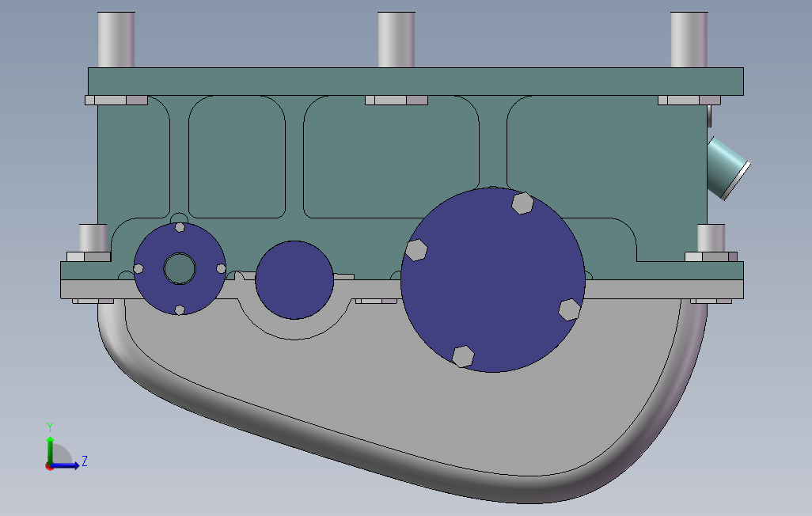
Task: Pick the uppermost hex bolt on large blue cover
Action: [522, 203]
